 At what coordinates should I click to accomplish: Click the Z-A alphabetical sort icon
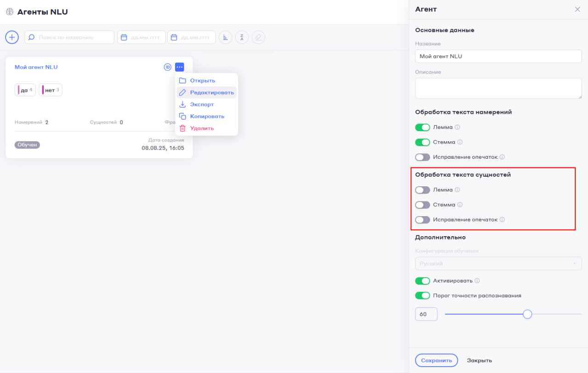[242, 37]
